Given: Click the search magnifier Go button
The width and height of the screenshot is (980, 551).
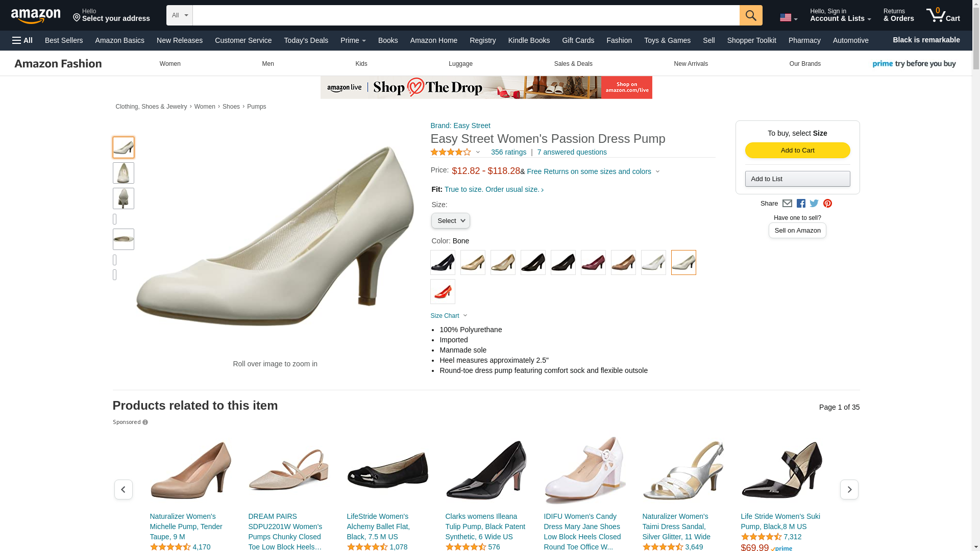Looking at the screenshot, I should point(751,15).
